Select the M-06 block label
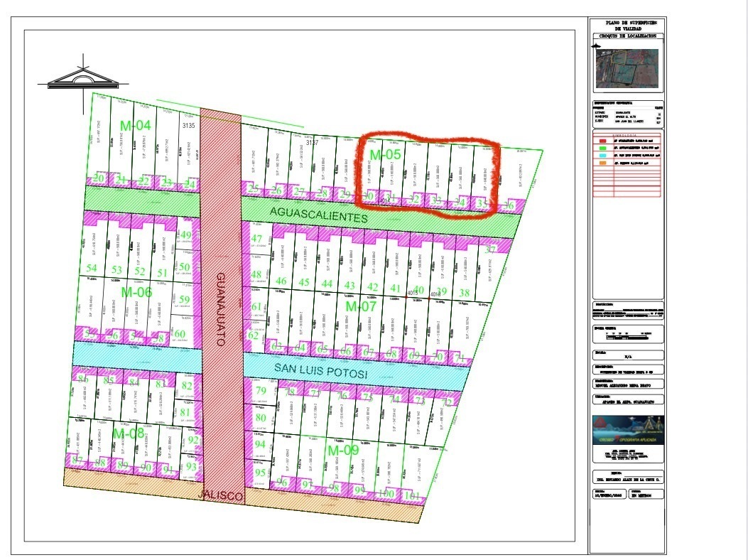Screen dimensions: 748x560 point(135,292)
